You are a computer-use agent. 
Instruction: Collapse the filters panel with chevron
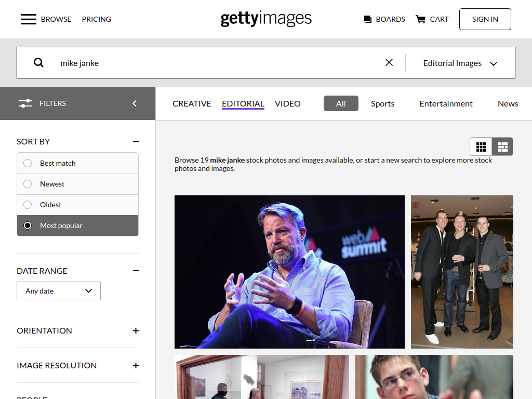click(x=135, y=103)
